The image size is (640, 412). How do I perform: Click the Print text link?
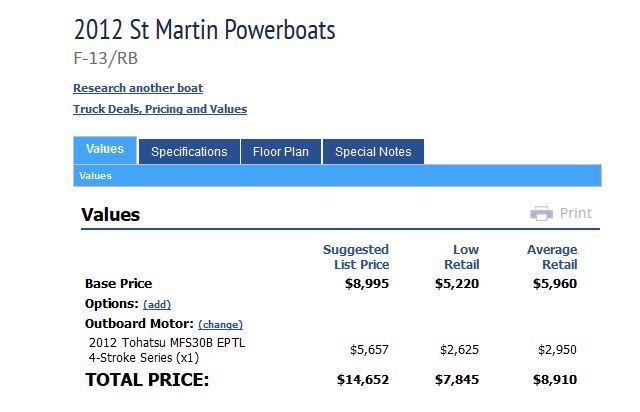(576, 213)
